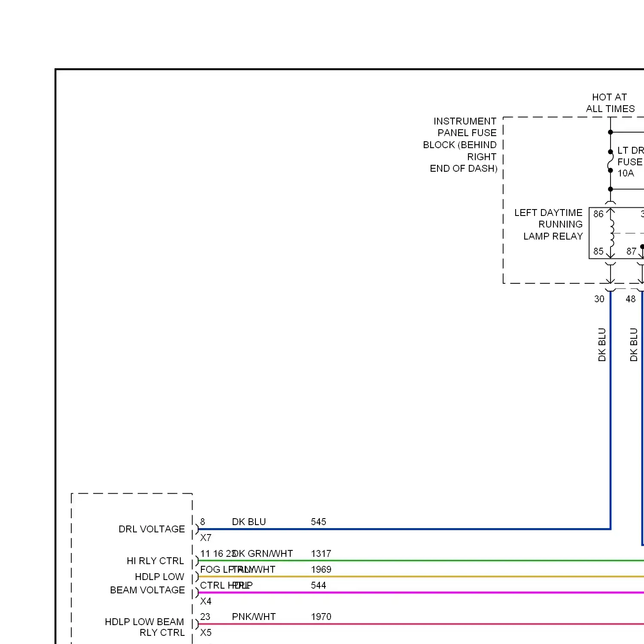
Task: Click pin 8 on DRL voltage wire
Action: (203, 522)
